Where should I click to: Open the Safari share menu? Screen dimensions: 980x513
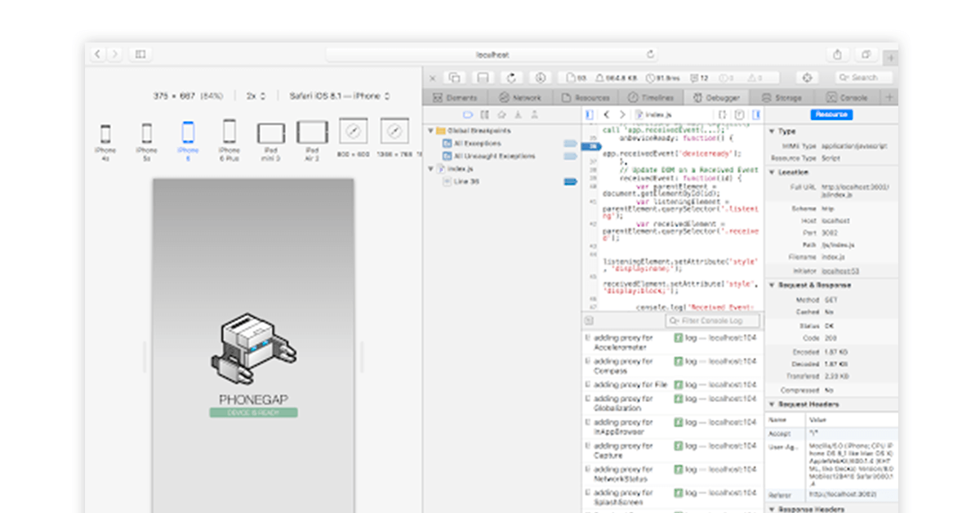point(837,55)
